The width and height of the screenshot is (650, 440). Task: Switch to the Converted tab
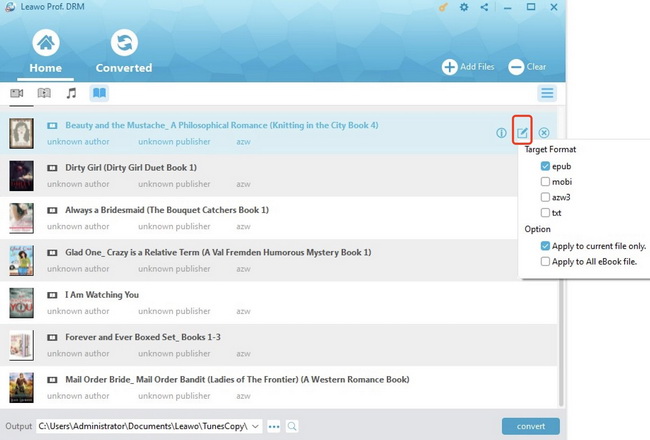[124, 51]
